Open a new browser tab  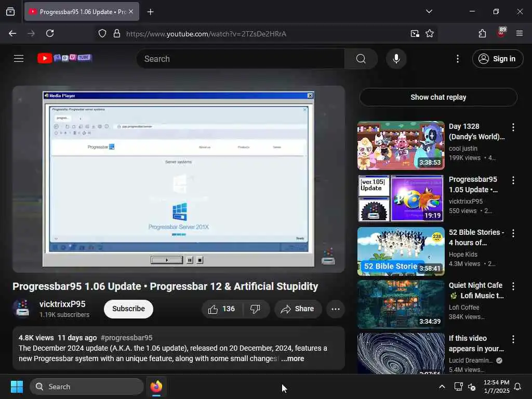150,12
